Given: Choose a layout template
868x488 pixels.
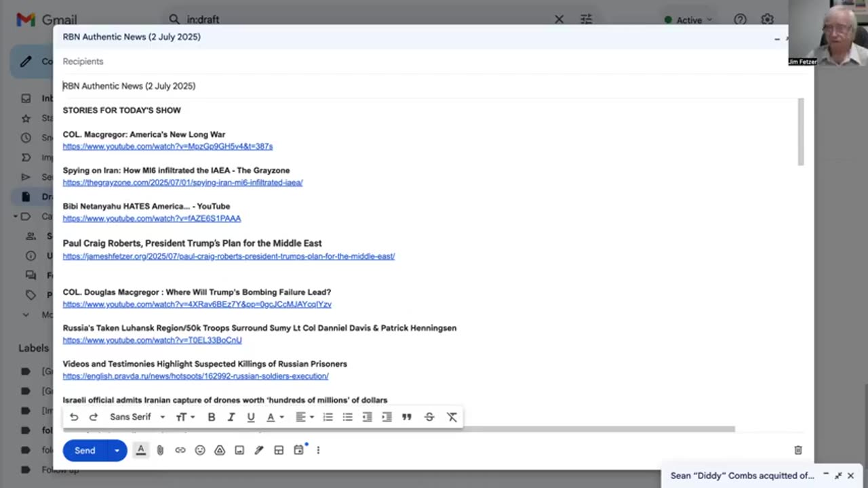Looking at the screenshot, I should (279, 450).
